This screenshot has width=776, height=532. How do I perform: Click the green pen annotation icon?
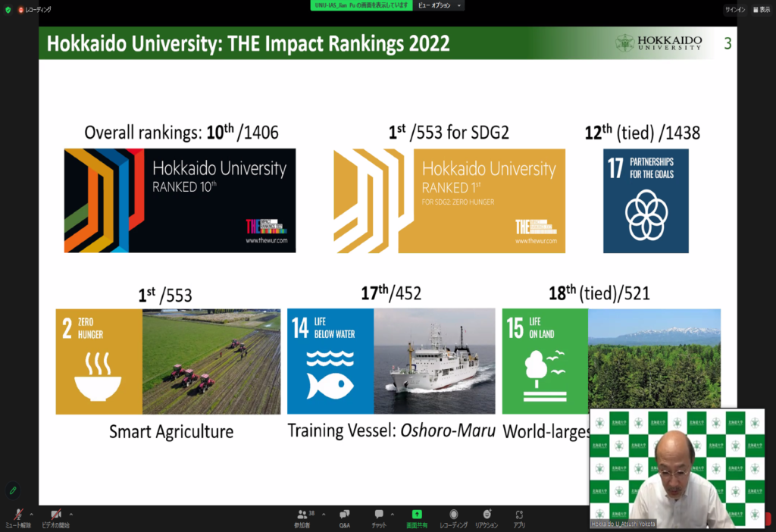[12, 490]
